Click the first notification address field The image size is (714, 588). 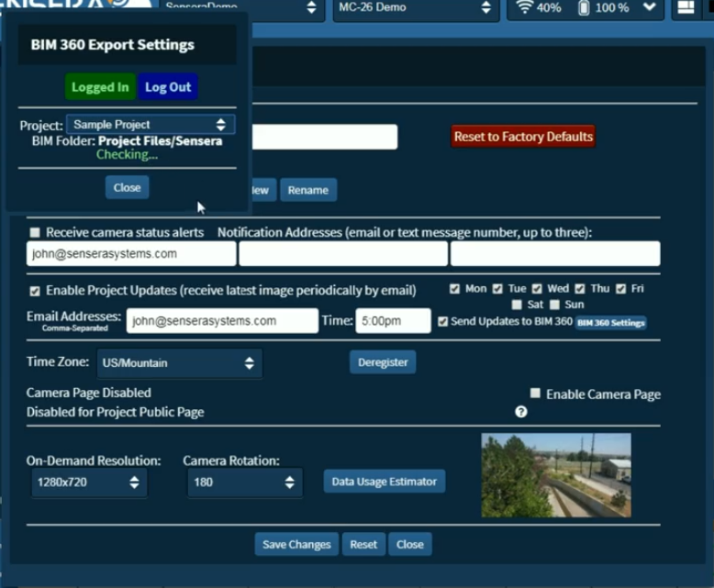point(131,254)
